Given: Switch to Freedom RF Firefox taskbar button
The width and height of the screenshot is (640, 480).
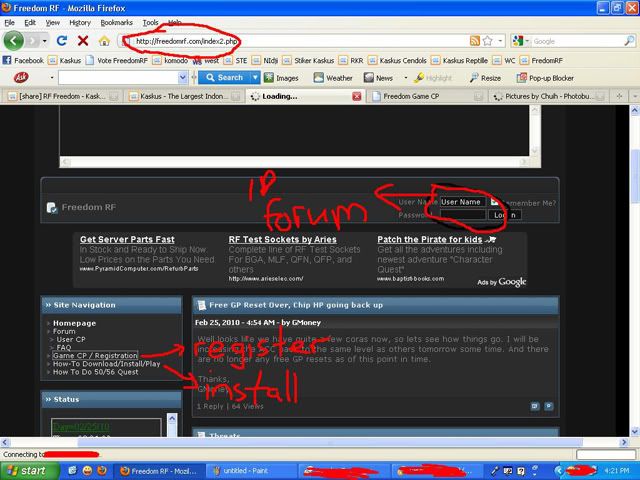Looking at the screenshot, I should click(158, 471).
